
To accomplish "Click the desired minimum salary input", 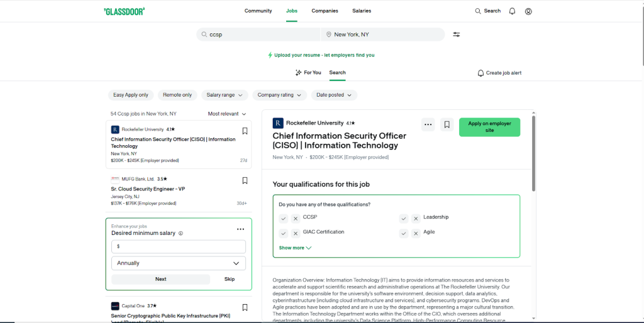I will (x=179, y=247).
